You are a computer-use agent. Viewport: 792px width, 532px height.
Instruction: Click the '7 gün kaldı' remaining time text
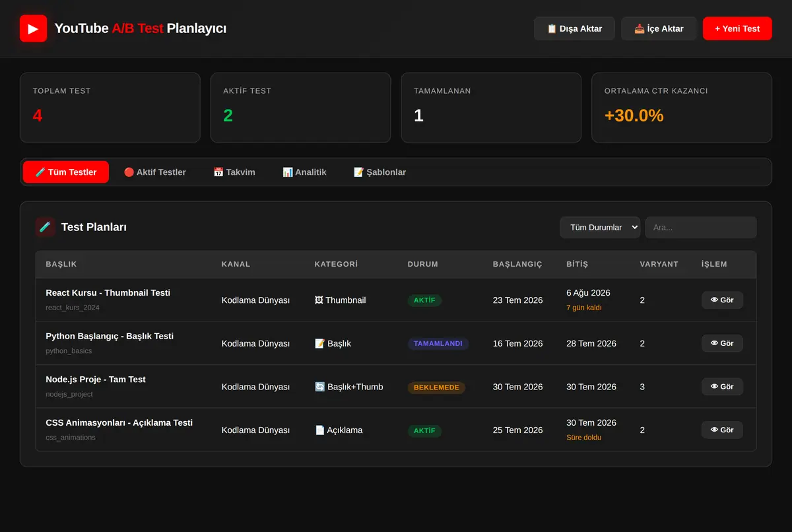tap(584, 308)
